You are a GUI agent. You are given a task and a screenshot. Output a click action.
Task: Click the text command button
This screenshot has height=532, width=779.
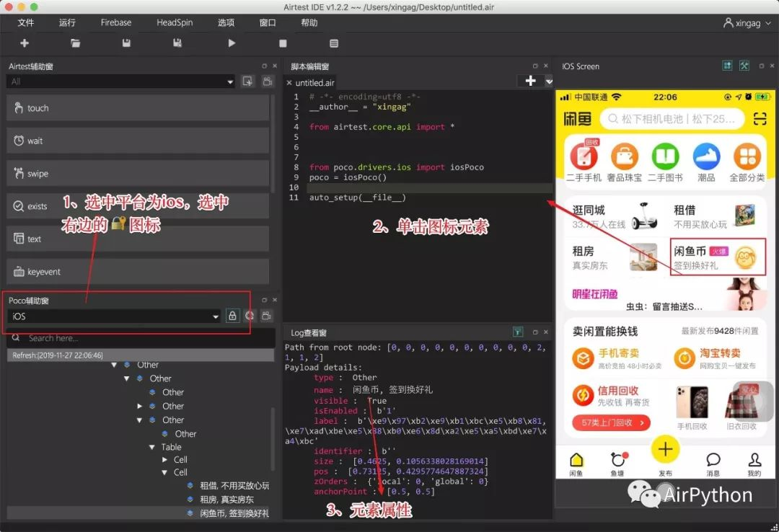[x=138, y=239]
